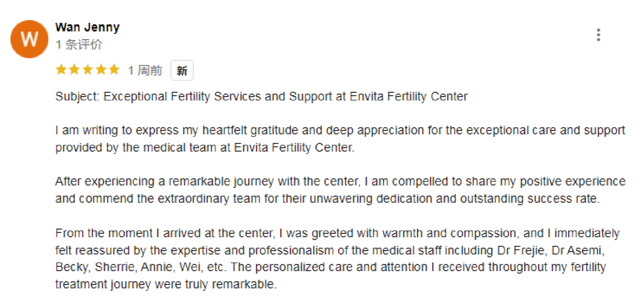Open the three-dot more options menu
Screen dimensions: 644x301
598,35
